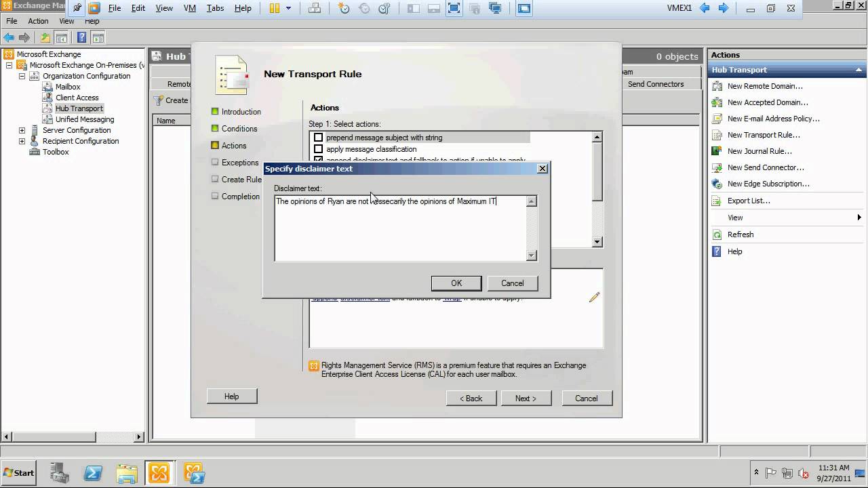Open VMware Tabs menu
Image resolution: width=868 pixels, height=488 pixels.
(x=215, y=8)
